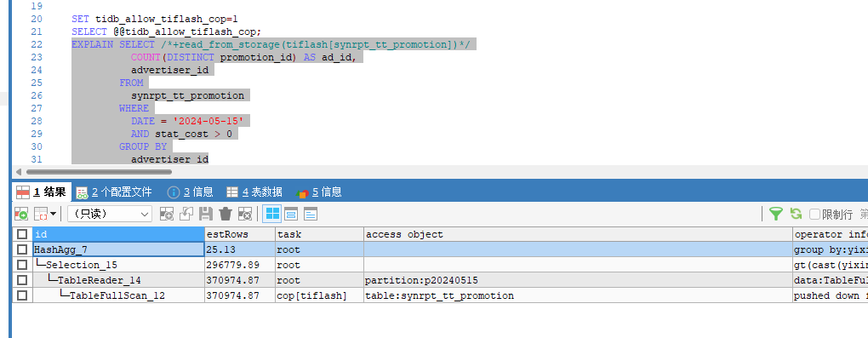Check the Selection_15 row checkbox
This screenshot has height=338, width=868.
point(21,265)
